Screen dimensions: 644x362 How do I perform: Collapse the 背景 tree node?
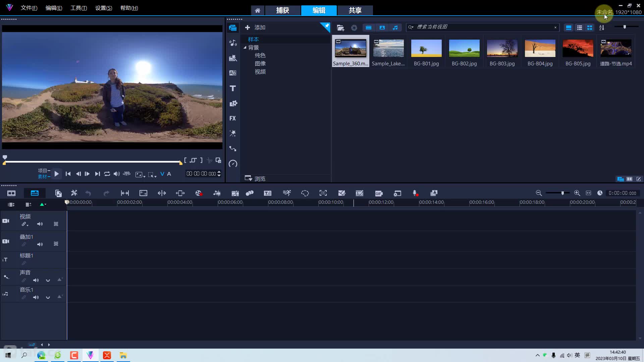(x=245, y=48)
